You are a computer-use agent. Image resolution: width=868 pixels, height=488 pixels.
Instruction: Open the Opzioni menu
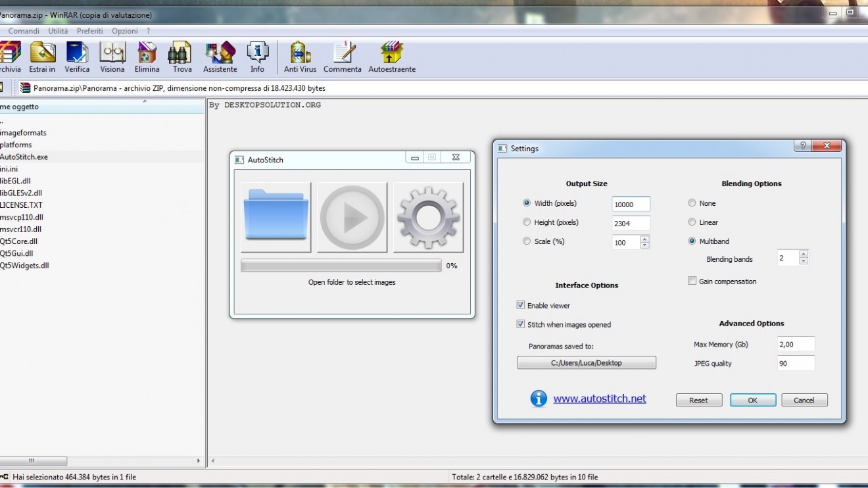(124, 31)
